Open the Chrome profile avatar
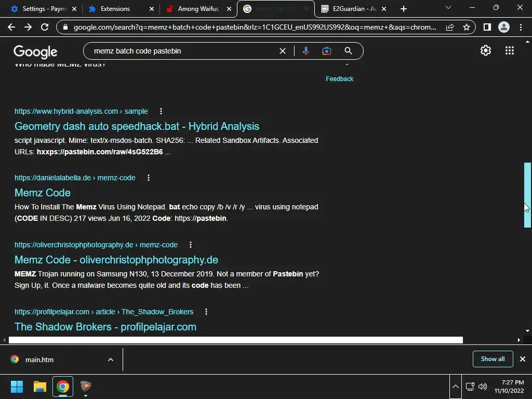Image resolution: width=532 pixels, height=399 pixels. [x=504, y=27]
